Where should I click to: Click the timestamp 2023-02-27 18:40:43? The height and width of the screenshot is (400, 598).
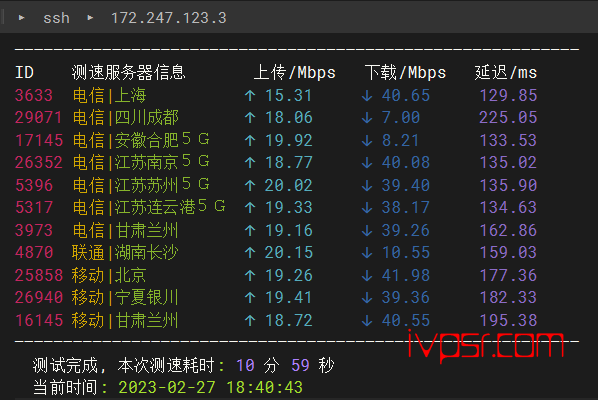click(211, 388)
